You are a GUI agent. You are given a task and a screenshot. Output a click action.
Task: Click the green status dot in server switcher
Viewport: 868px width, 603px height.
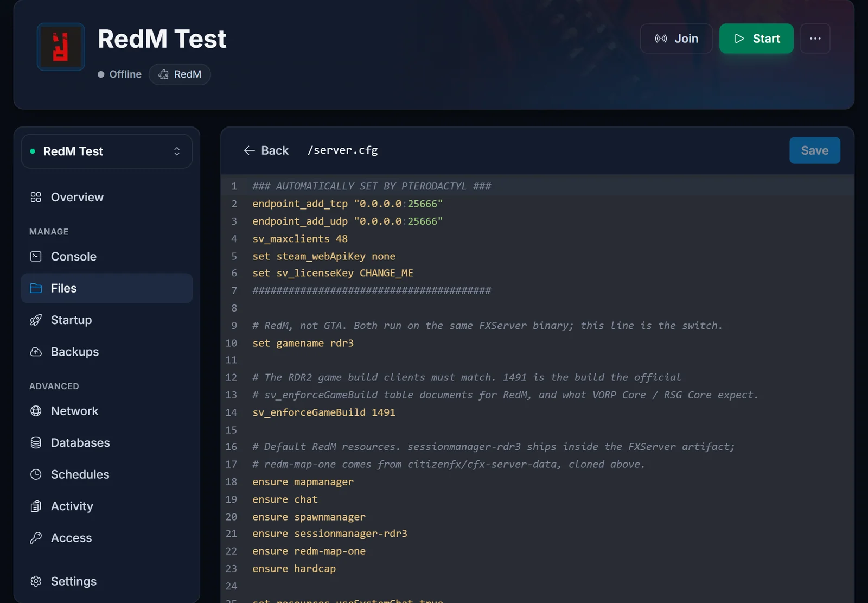click(x=33, y=151)
